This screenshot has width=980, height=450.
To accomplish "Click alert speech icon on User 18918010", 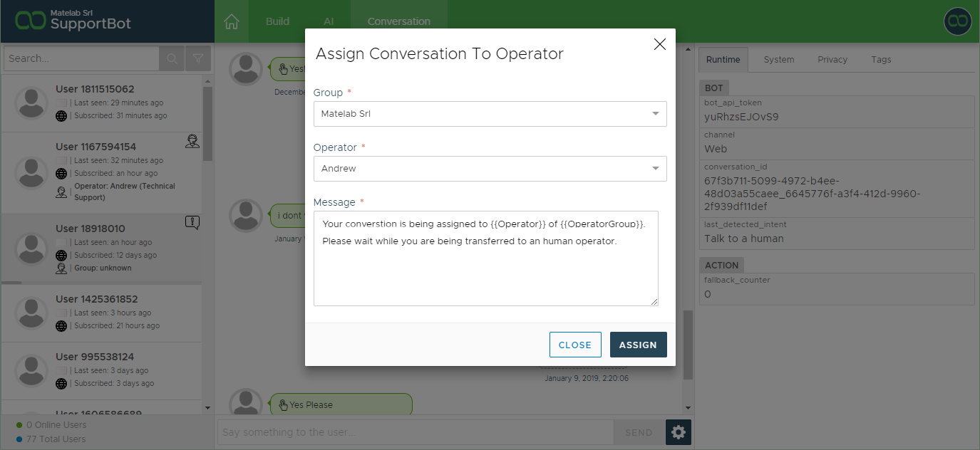I will coord(192,222).
